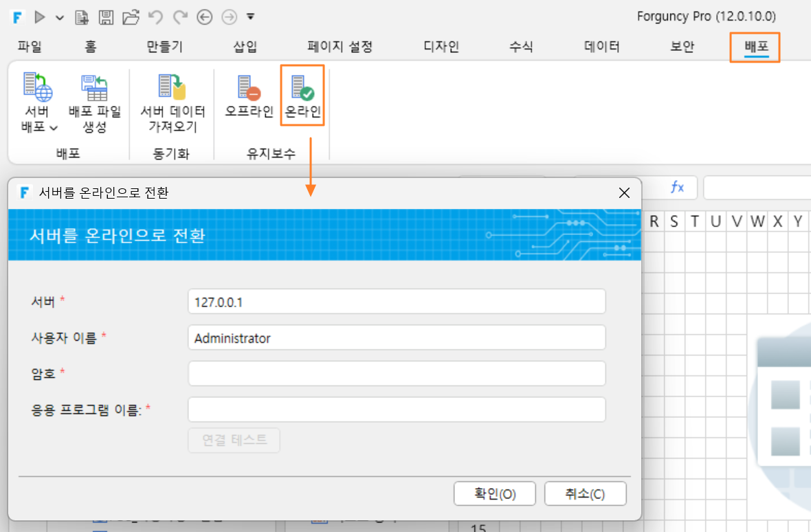Click the 암호 password input field
The height and width of the screenshot is (532, 811).
397,373
